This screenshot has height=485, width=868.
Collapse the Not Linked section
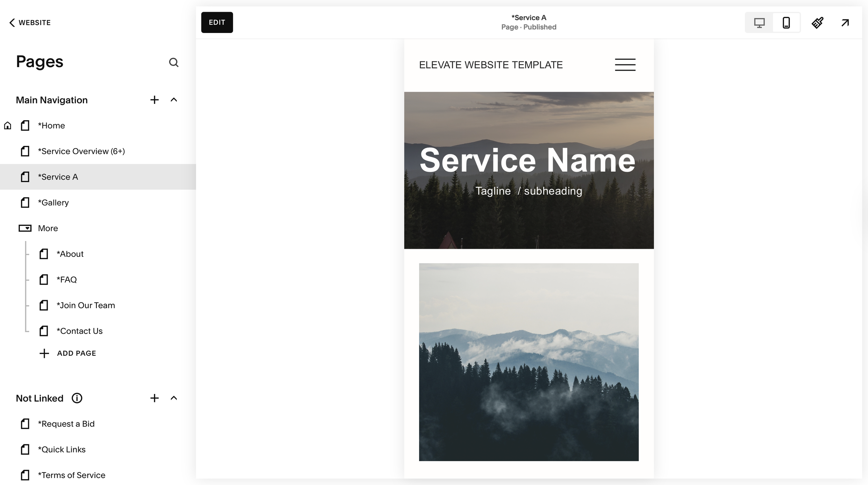[174, 398]
